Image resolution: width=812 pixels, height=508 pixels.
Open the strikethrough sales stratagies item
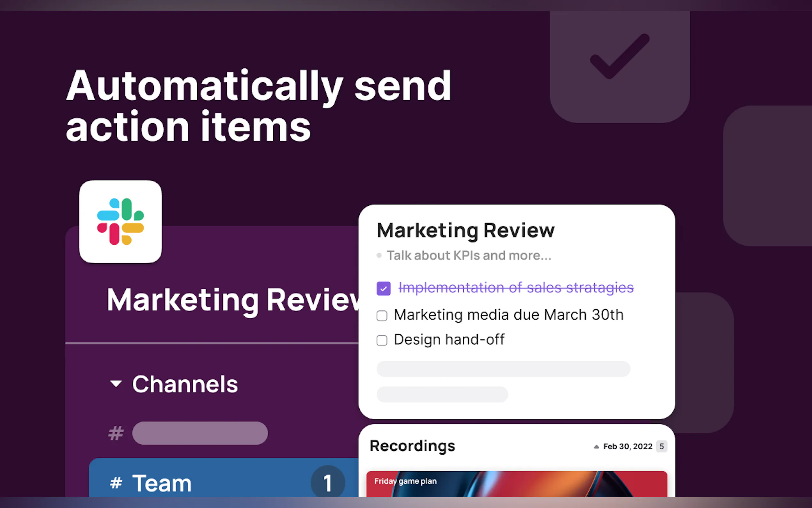pos(516,288)
